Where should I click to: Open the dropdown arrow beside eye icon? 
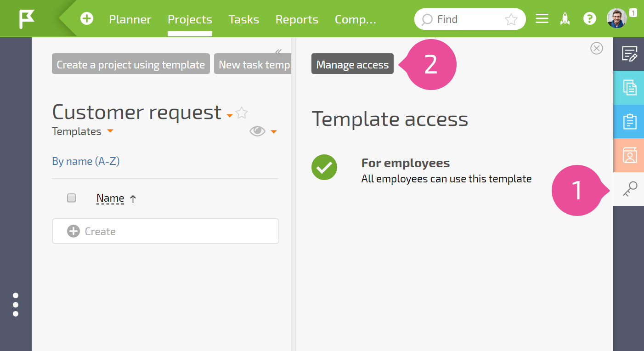pyautogui.click(x=274, y=132)
